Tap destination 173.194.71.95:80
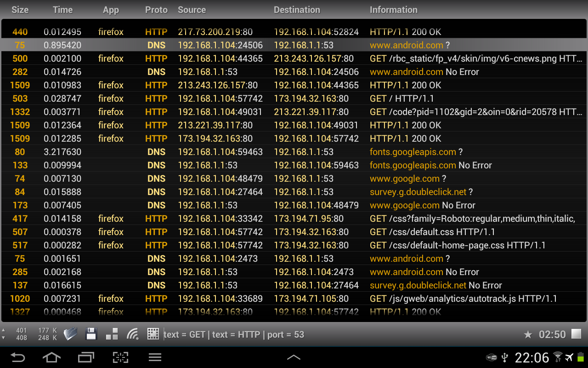This screenshot has height=368, width=588. coord(309,218)
